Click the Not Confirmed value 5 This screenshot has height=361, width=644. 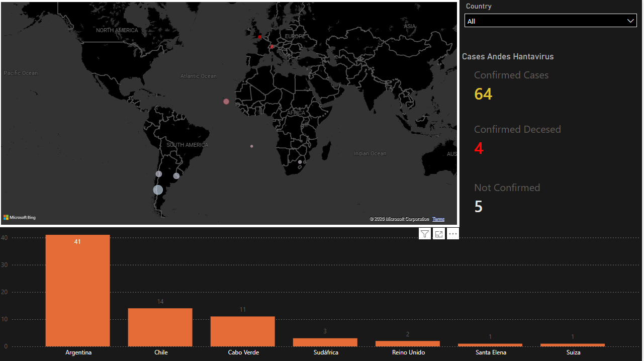(479, 207)
